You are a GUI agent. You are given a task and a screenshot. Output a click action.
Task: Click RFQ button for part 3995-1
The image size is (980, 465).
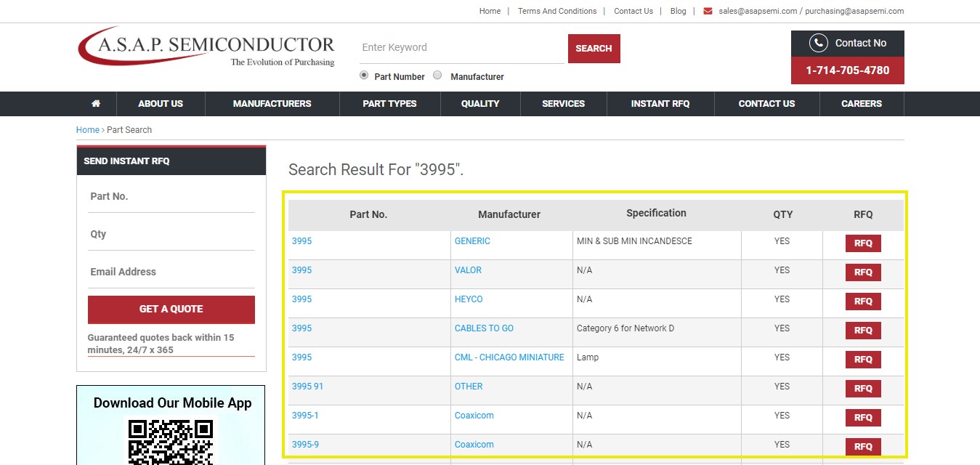(x=863, y=418)
